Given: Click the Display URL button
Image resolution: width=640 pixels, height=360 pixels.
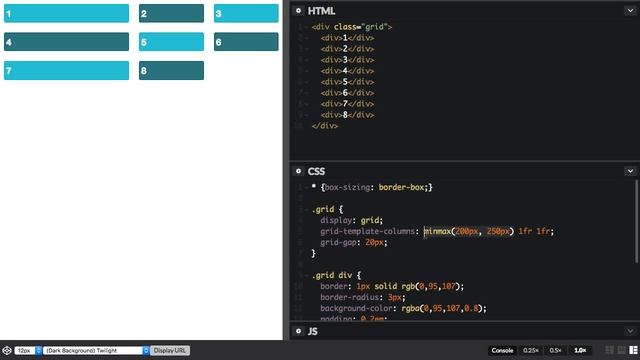Looking at the screenshot, I should click(x=170, y=350).
